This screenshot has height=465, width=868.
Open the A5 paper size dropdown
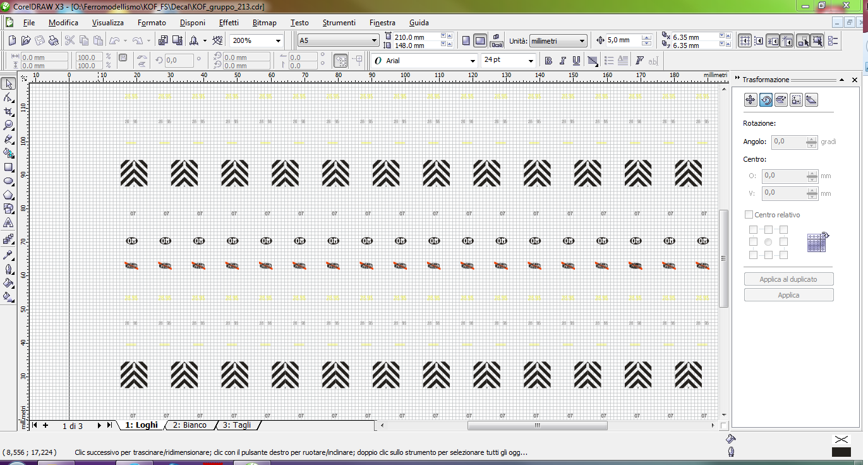pos(373,40)
